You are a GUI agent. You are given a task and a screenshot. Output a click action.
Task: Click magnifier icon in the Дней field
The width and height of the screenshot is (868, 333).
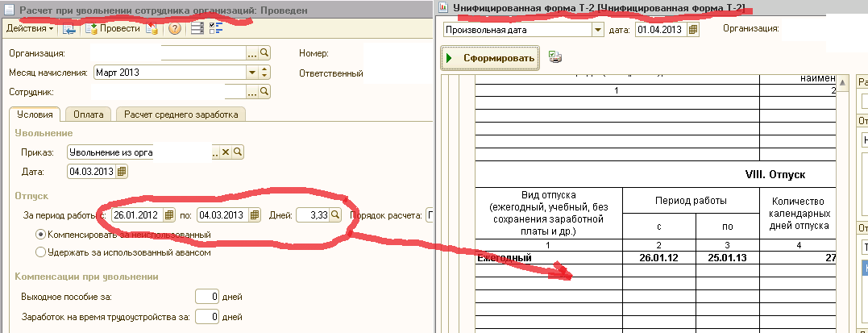335,215
